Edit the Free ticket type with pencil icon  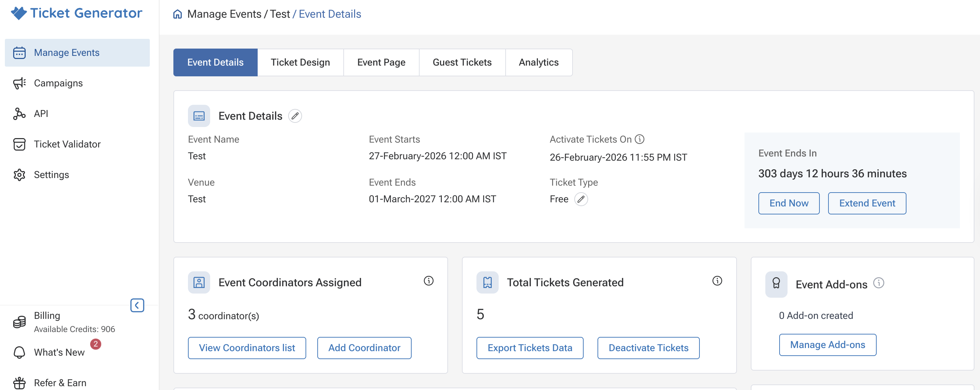pyautogui.click(x=581, y=199)
